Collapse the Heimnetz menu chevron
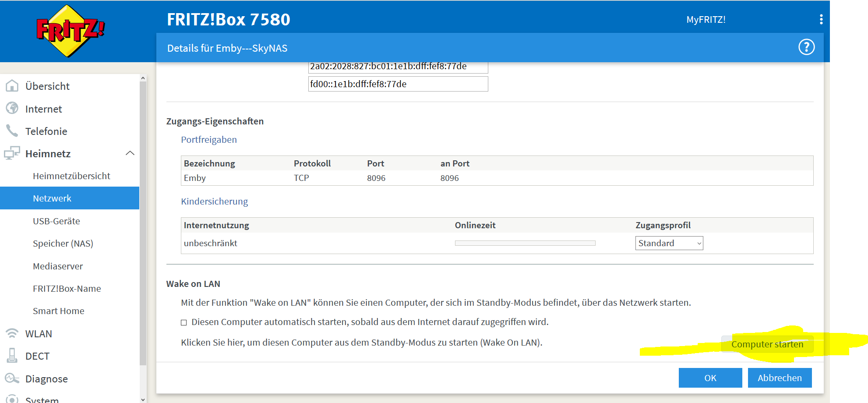The image size is (868, 403). (x=130, y=153)
